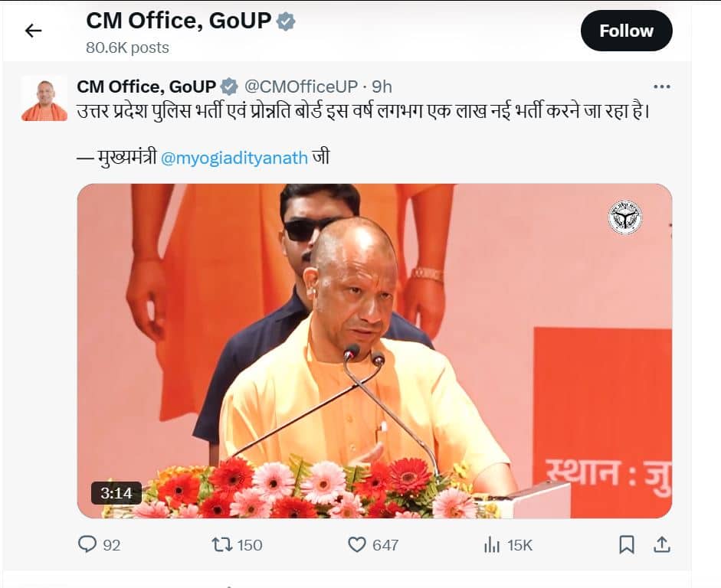721x588 pixels.
Task: Follow the CM Office, GoUP account
Action: [626, 31]
